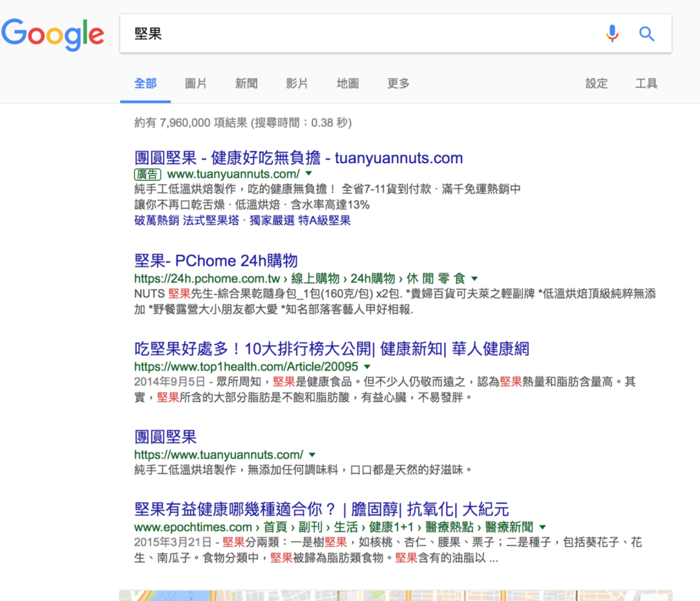Image resolution: width=700 pixels, height=601 pixels.
Task: Click the 約有 7,960,000 項結果 stats text
Action: tap(191, 122)
